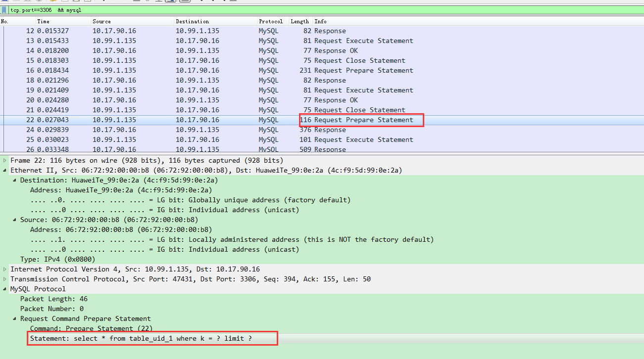Select packet 14 Response OK
This screenshot has width=644, height=359.
pyautogui.click(x=322, y=50)
